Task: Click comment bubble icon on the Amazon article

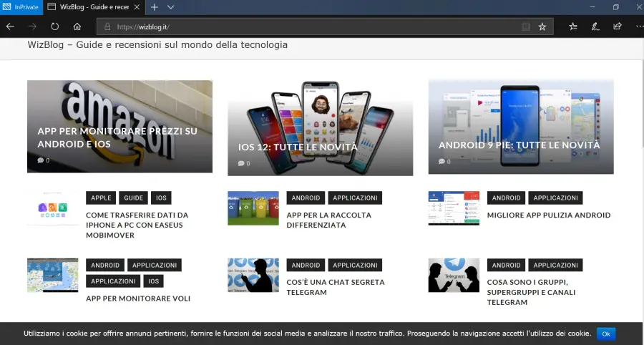Action: tap(41, 160)
